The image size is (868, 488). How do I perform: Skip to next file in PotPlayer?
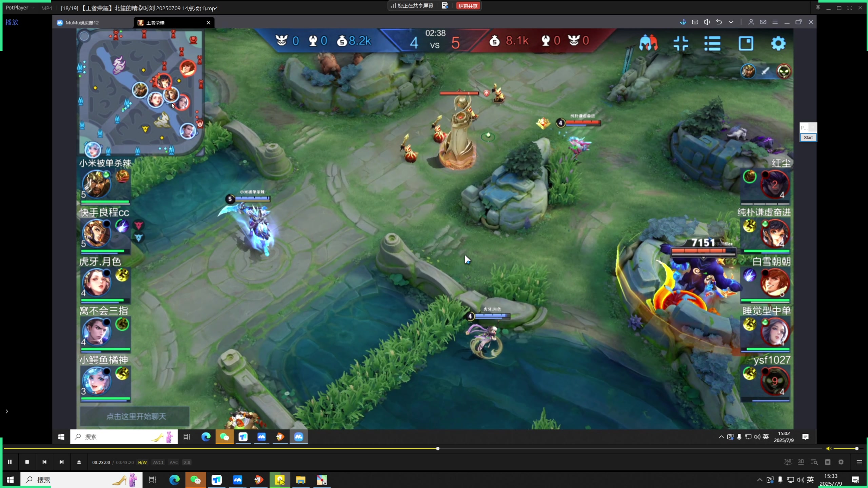61,462
